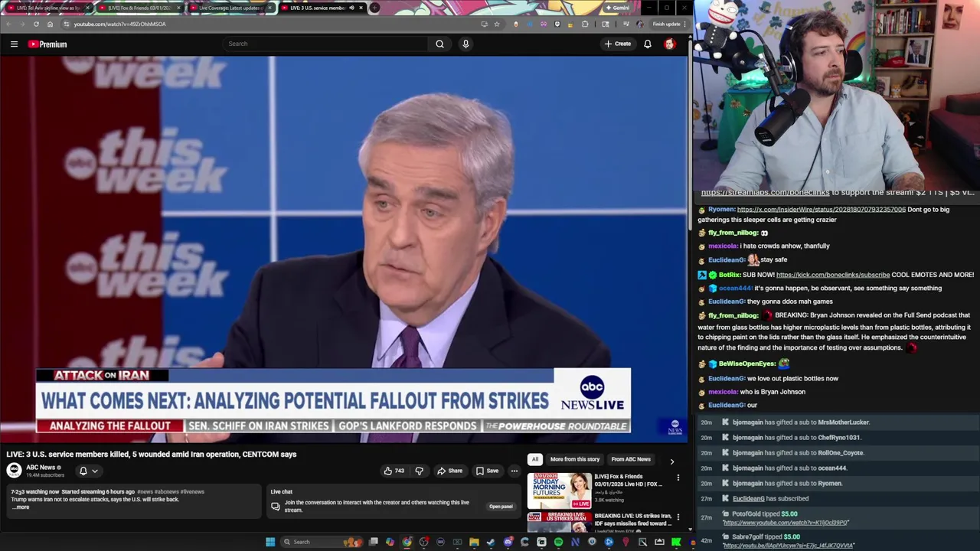Open Discord from taskbar

508,542
